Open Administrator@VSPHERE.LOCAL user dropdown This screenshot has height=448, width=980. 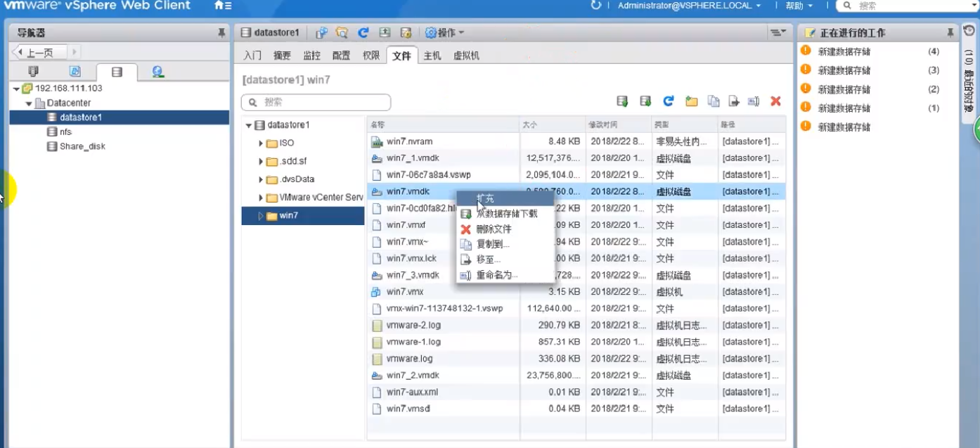[x=689, y=6]
